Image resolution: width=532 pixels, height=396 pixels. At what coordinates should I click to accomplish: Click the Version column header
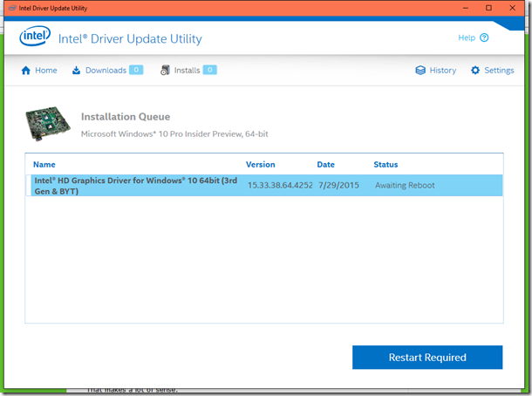(260, 165)
